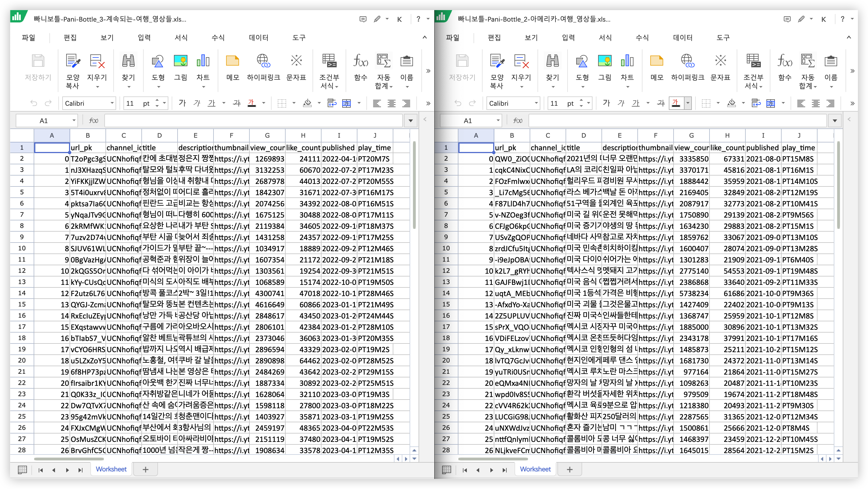Open Calibri font dropdown in left window

click(x=112, y=103)
